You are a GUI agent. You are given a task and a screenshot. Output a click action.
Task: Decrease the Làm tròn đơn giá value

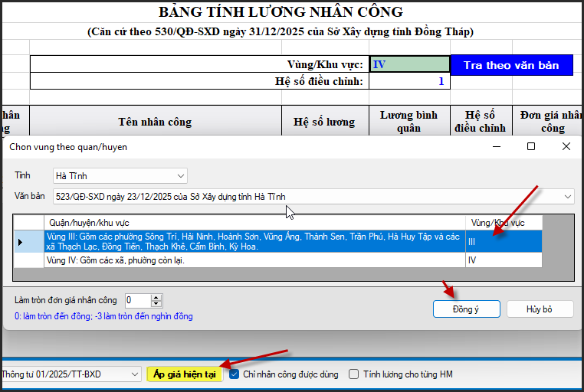click(x=156, y=304)
